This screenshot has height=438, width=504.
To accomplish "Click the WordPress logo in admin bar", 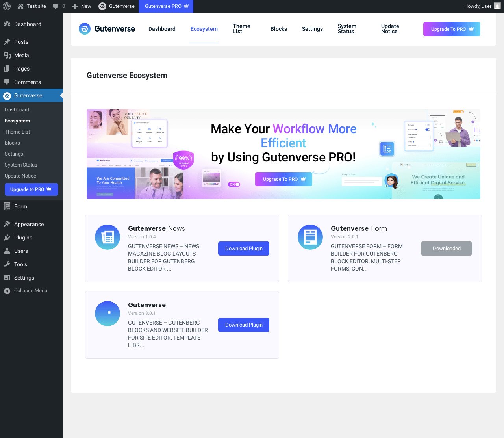I will pyautogui.click(x=7, y=6).
